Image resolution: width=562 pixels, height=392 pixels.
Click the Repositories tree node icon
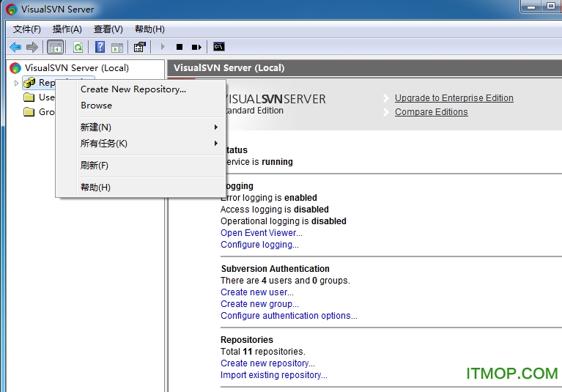point(29,83)
